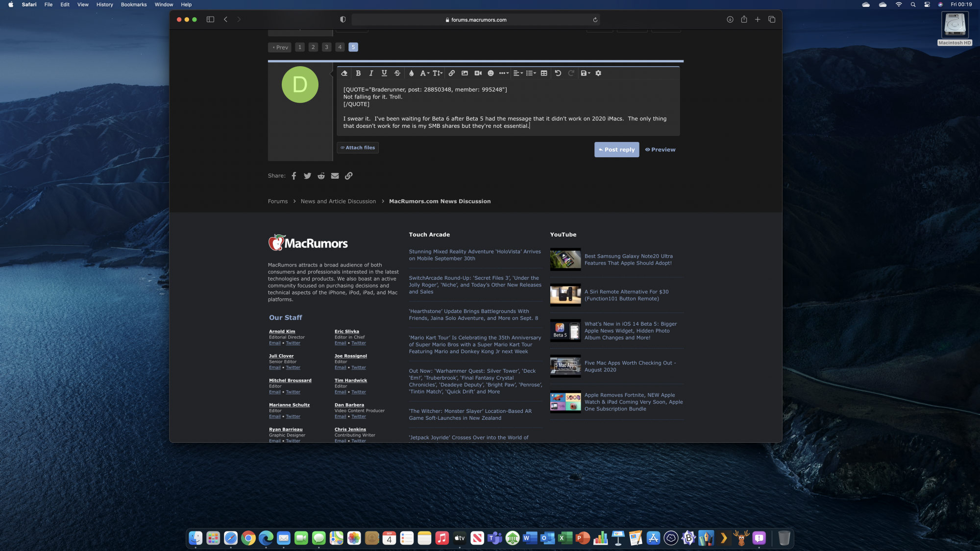Share thread on Reddit icon

pos(321,176)
